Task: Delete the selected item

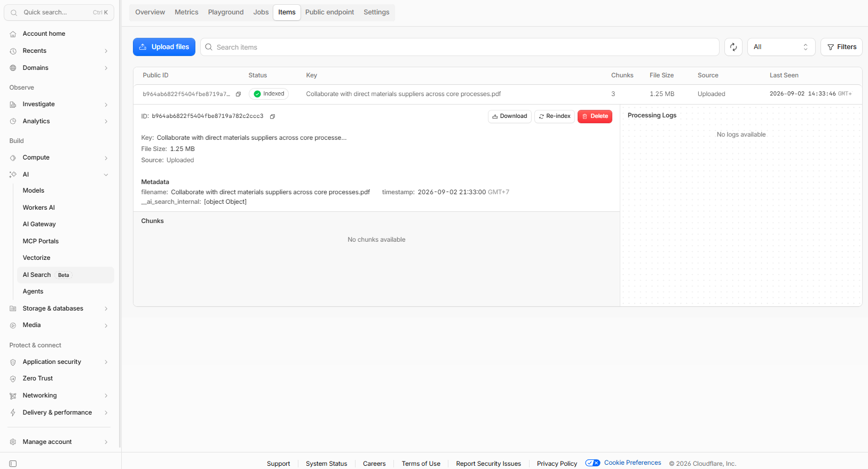Action: tap(595, 116)
